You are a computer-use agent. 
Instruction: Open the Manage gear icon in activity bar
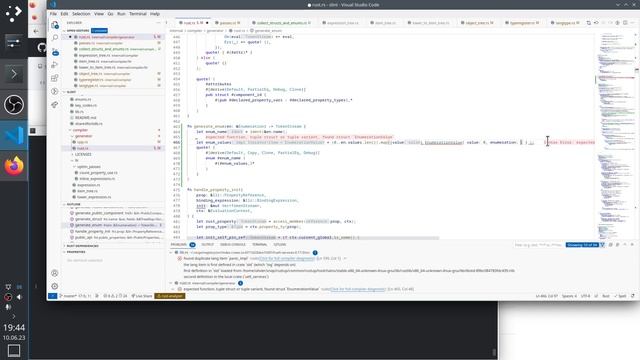click(x=54, y=286)
